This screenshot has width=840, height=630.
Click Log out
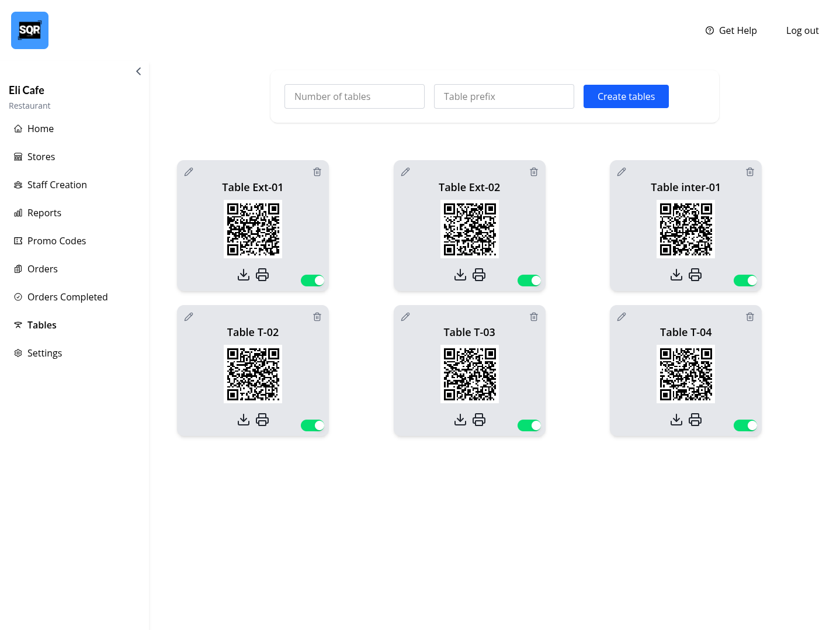coord(802,30)
